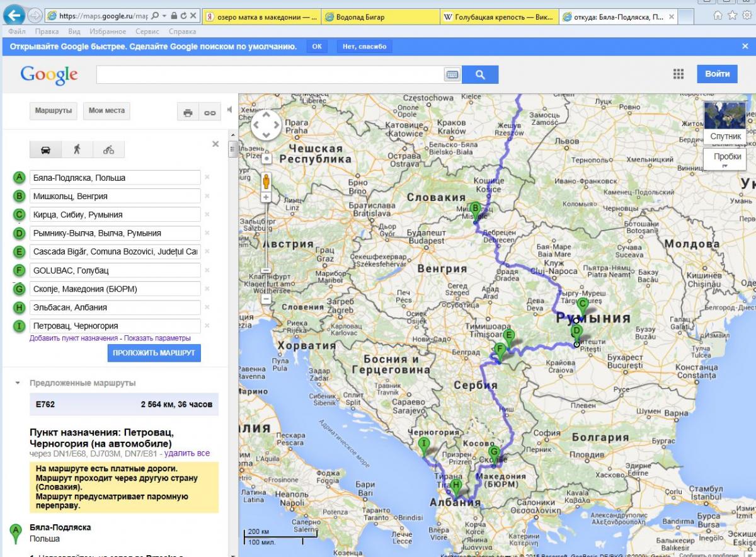Image resolution: width=756 pixels, height=557 pixels.
Task: Select the walking travel mode icon
Action: click(77, 149)
